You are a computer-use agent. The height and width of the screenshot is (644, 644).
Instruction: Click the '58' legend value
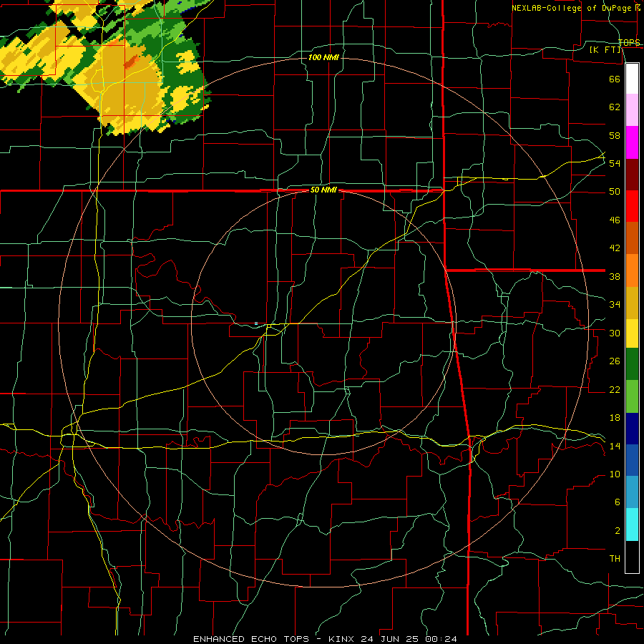pyautogui.click(x=615, y=135)
